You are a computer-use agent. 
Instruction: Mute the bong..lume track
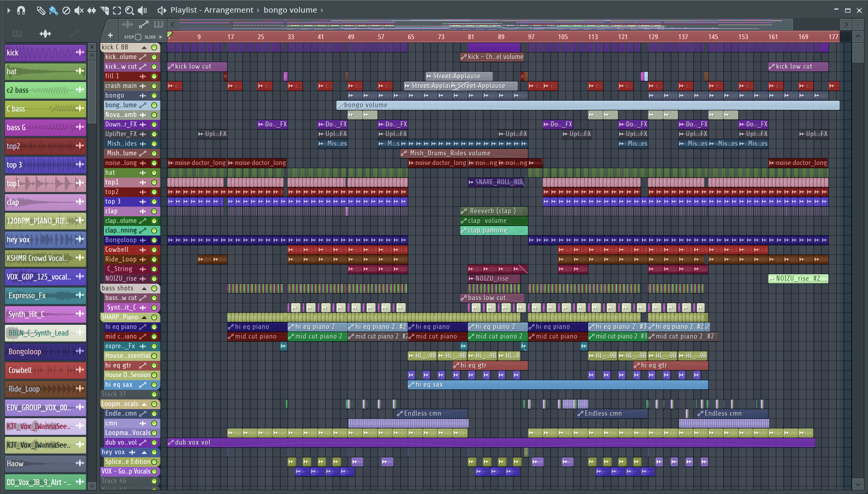154,105
